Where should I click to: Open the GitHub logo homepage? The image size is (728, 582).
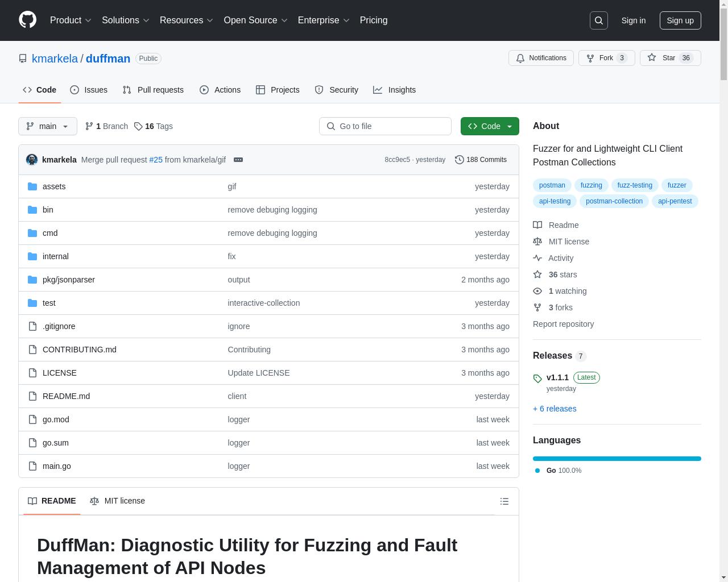click(x=27, y=20)
